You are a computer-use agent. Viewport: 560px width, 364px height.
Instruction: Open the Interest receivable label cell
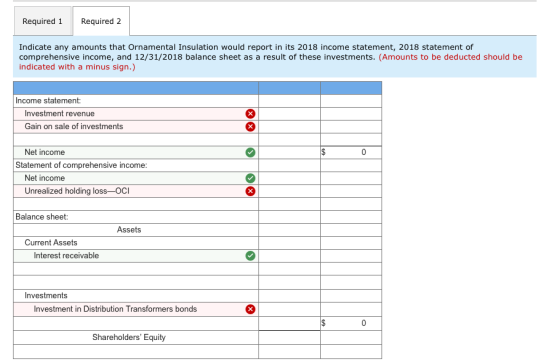(x=136, y=255)
